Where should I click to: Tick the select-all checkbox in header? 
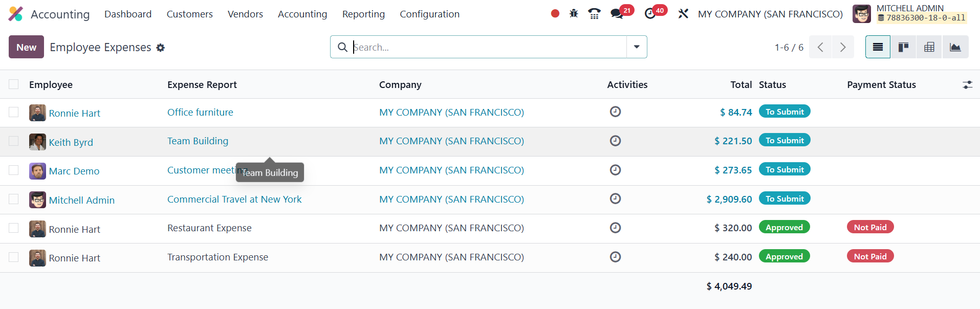[x=14, y=84]
